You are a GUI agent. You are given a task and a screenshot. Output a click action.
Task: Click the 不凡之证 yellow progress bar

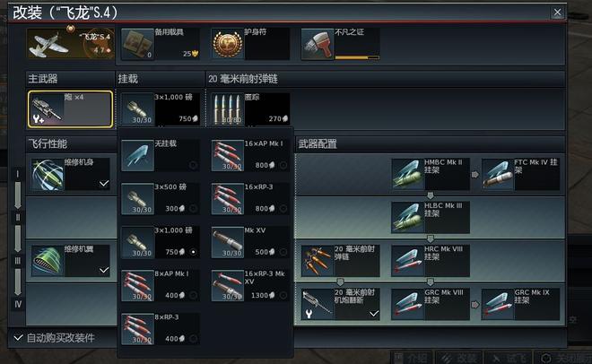click(357, 57)
